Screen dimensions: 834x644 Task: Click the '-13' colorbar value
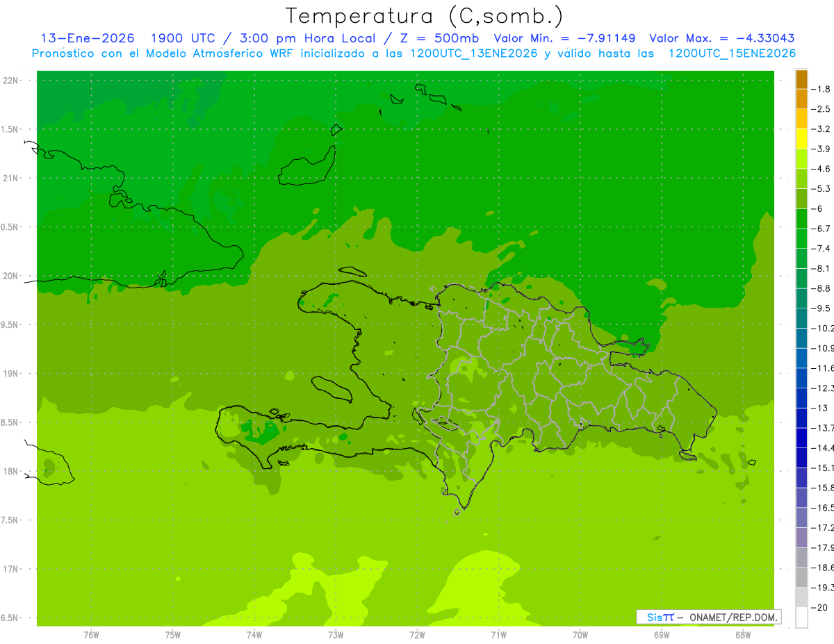[x=819, y=408]
